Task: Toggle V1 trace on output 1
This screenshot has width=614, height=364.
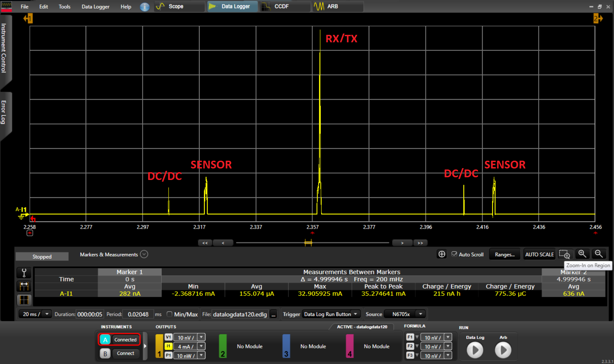Action: 168,337
